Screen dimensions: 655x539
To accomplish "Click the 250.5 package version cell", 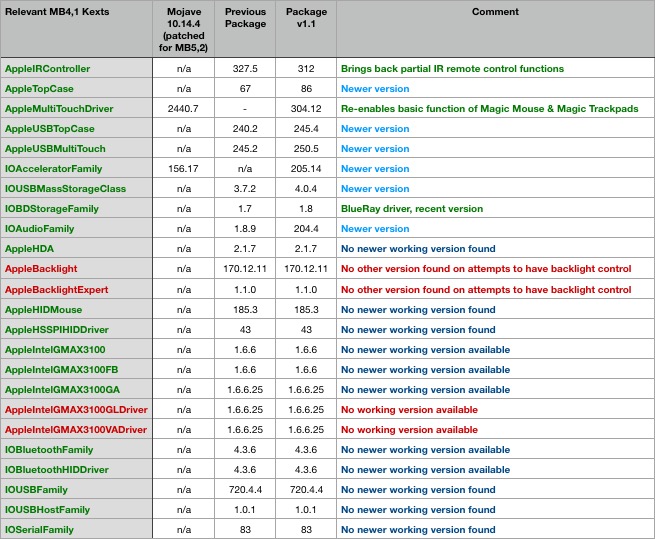I will pyautogui.click(x=306, y=149).
